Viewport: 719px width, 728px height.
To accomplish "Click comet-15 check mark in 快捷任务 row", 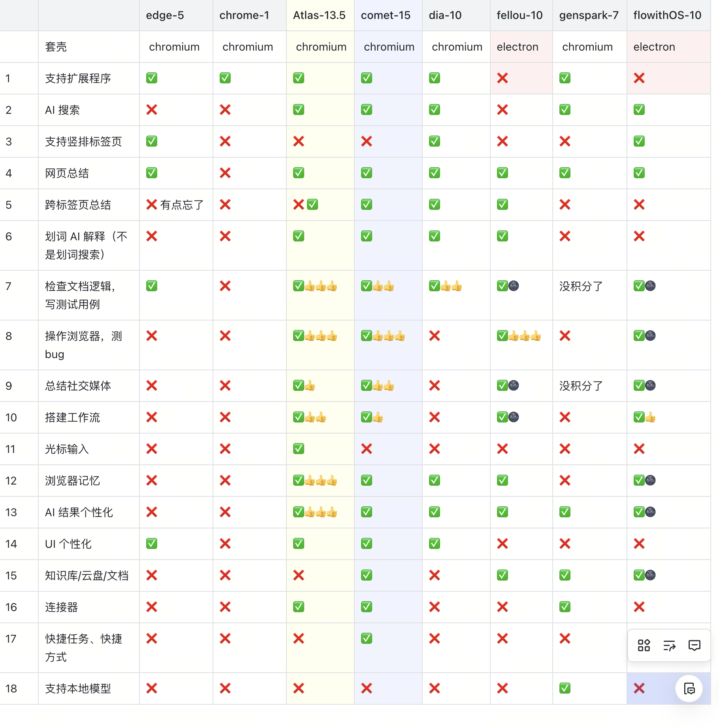I will click(367, 639).
